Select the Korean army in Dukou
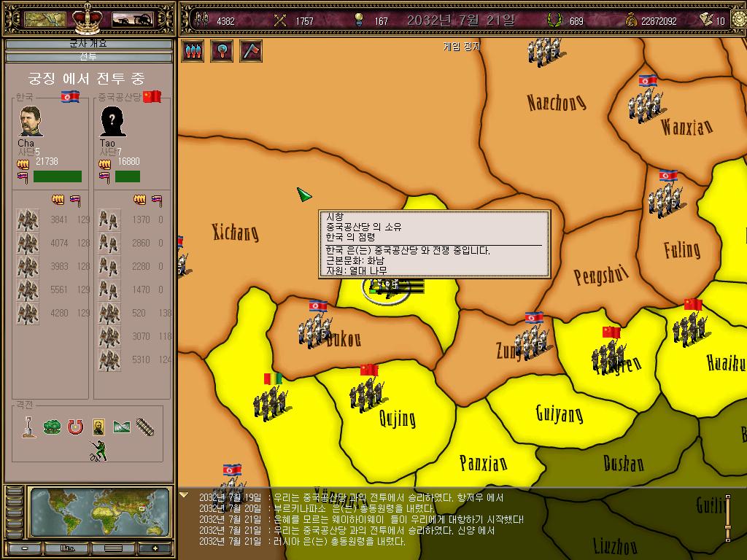Image resolution: width=747 pixels, height=560 pixels. [x=314, y=330]
